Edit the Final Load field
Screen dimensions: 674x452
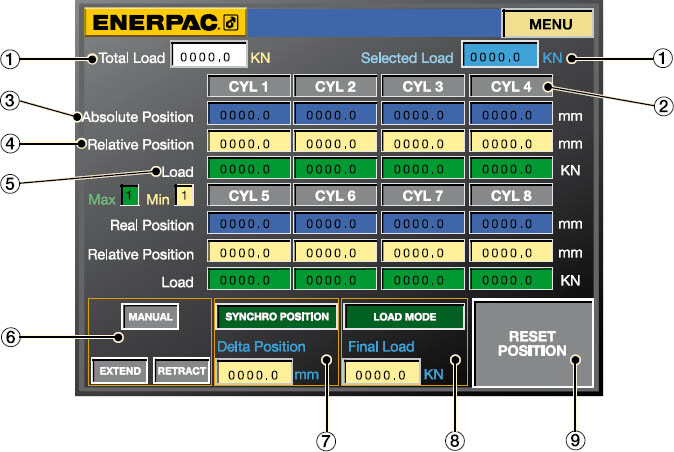pos(380,375)
